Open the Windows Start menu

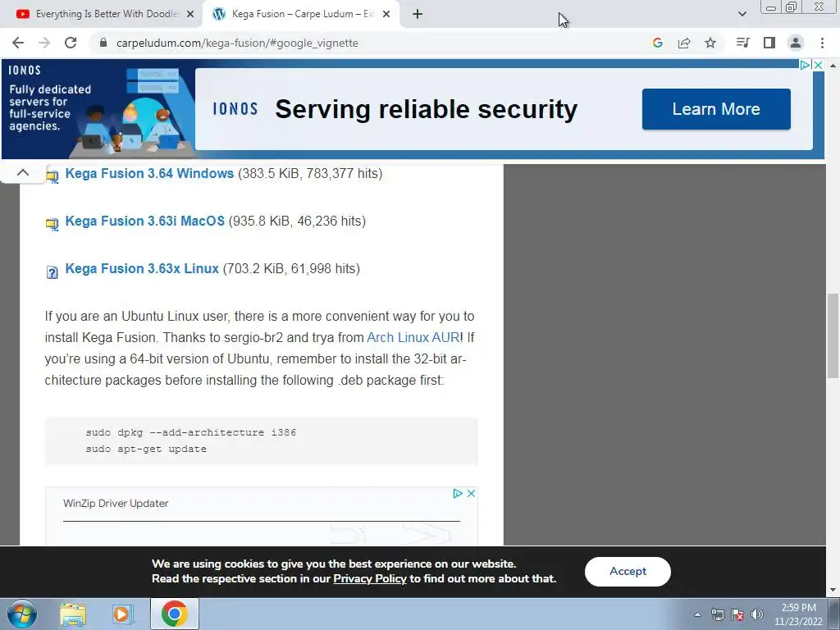pyautogui.click(x=22, y=614)
